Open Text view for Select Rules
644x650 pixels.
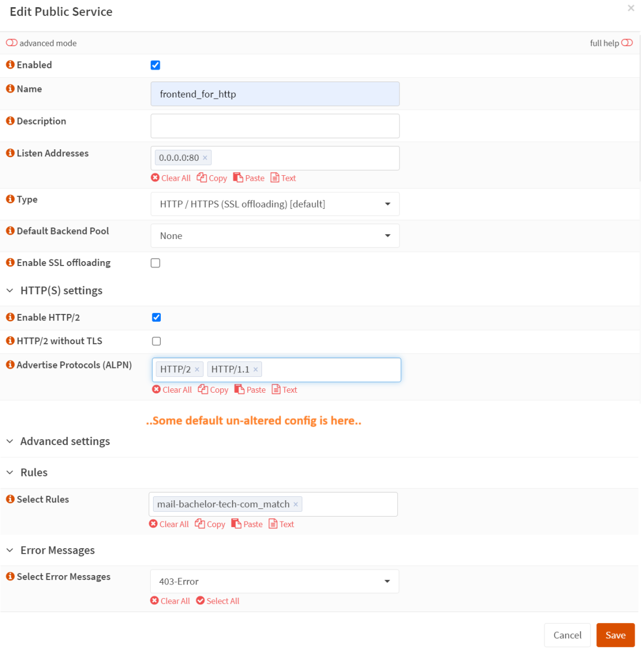pos(281,524)
